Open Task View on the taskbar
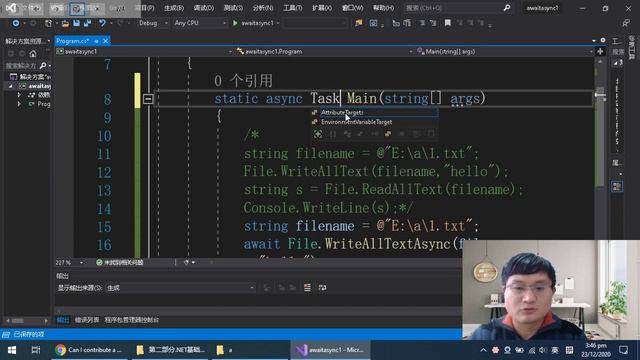The width and height of the screenshot is (640, 360). tap(36, 350)
